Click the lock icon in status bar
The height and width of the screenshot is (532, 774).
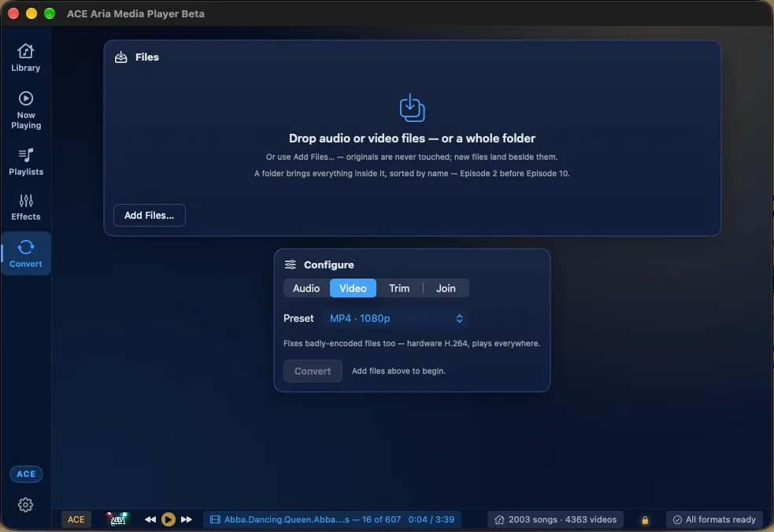(645, 519)
